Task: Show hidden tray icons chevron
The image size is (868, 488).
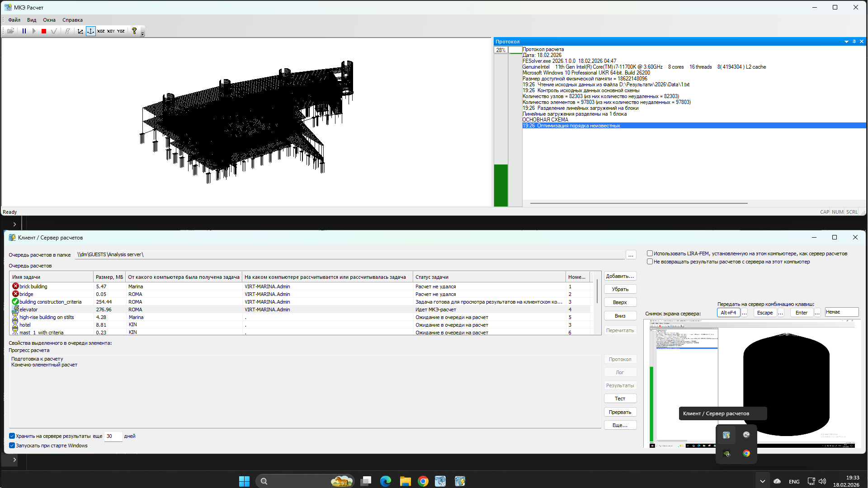Action: coord(762,481)
